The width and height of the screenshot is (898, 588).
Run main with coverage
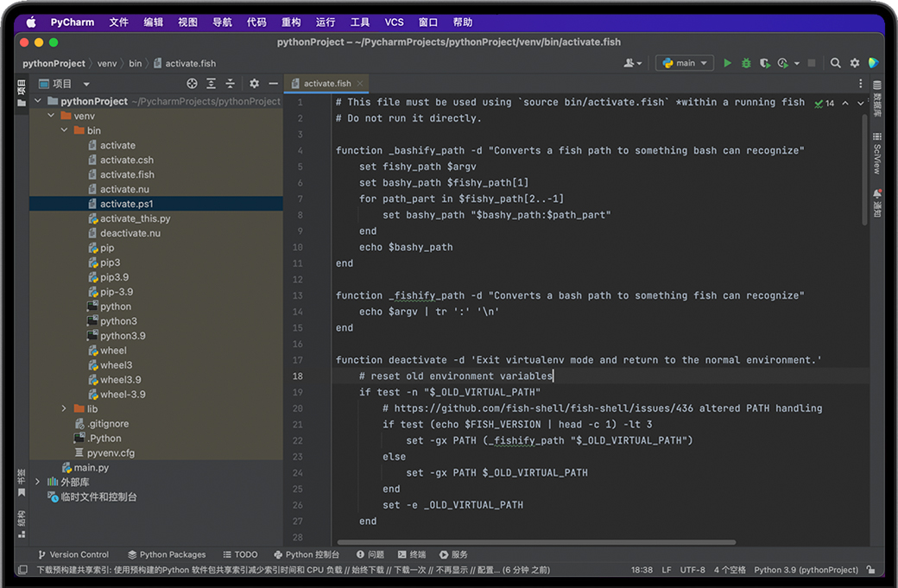click(x=765, y=63)
